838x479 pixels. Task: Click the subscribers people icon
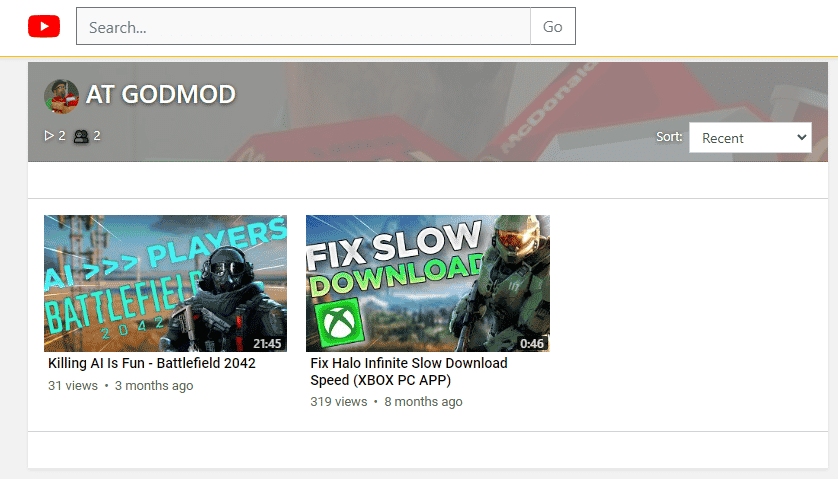click(x=81, y=136)
